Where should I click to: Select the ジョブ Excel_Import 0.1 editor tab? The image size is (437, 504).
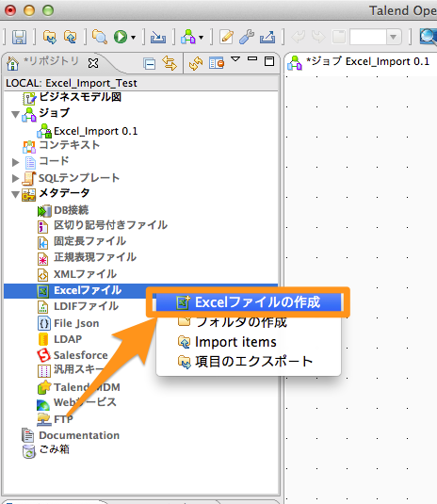(367, 61)
